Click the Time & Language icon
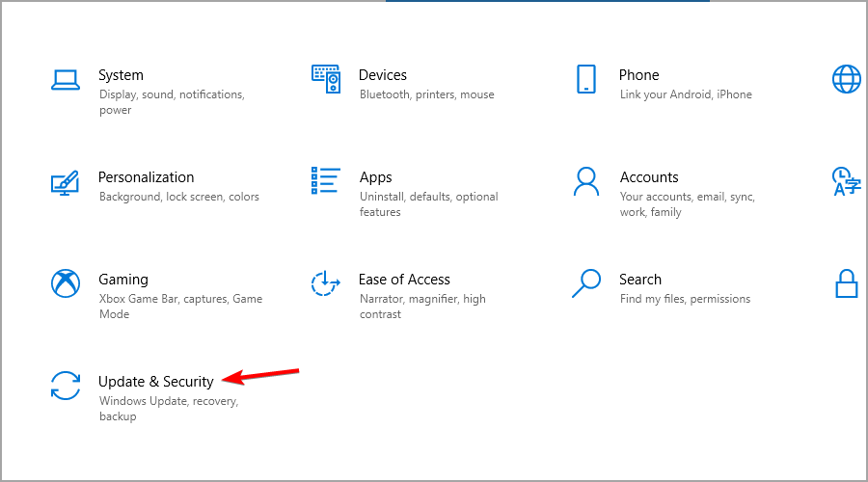The width and height of the screenshot is (868, 482). point(847,181)
